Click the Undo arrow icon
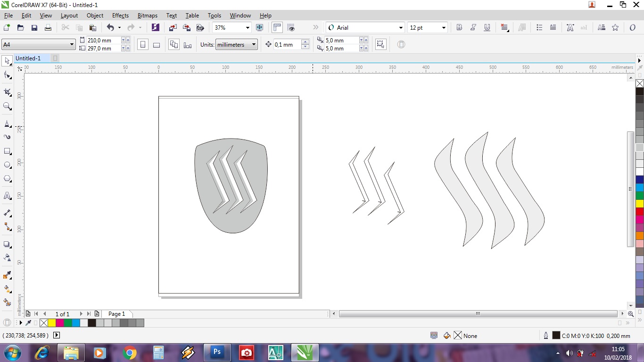The image size is (644, 362). (110, 28)
